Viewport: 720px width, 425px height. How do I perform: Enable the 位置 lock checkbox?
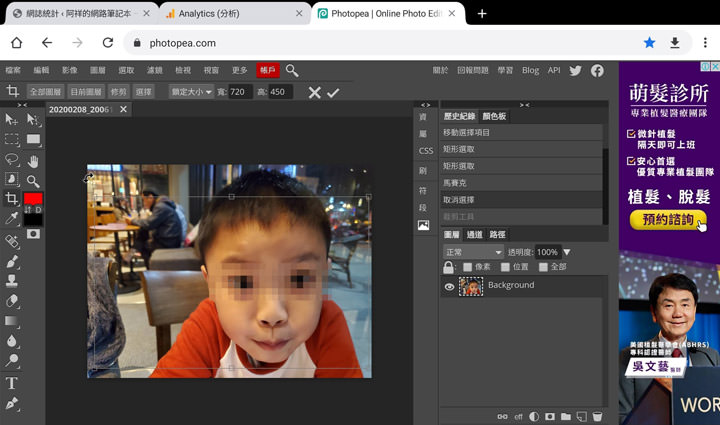505,267
